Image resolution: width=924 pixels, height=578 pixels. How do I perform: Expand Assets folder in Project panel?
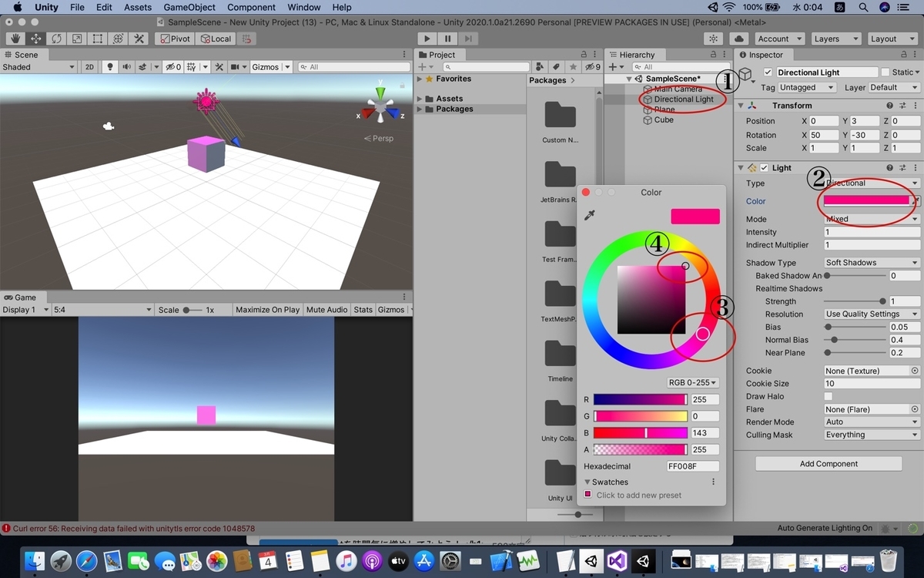click(x=420, y=99)
